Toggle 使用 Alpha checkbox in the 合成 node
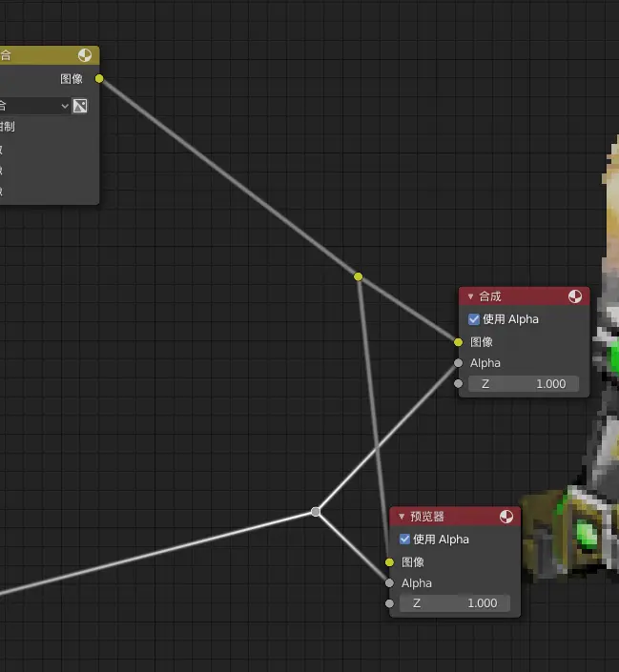This screenshot has width=619, height=672. [x=474, y=319]
